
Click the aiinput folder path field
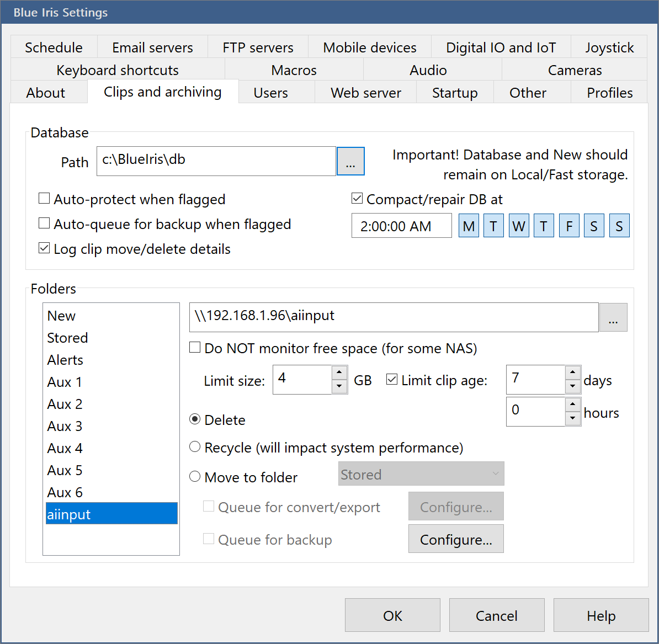pos(394,317)
